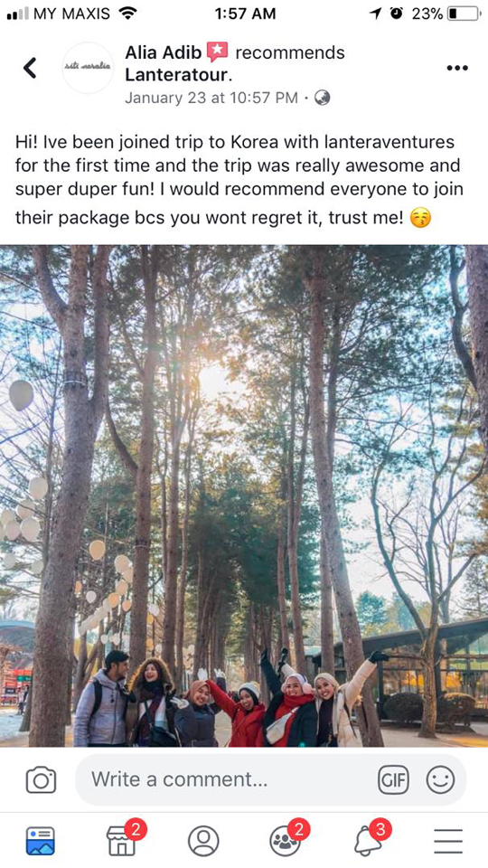Tap the back arrow chevron
The image size is (488, 868).
click(x=30, y=68)
